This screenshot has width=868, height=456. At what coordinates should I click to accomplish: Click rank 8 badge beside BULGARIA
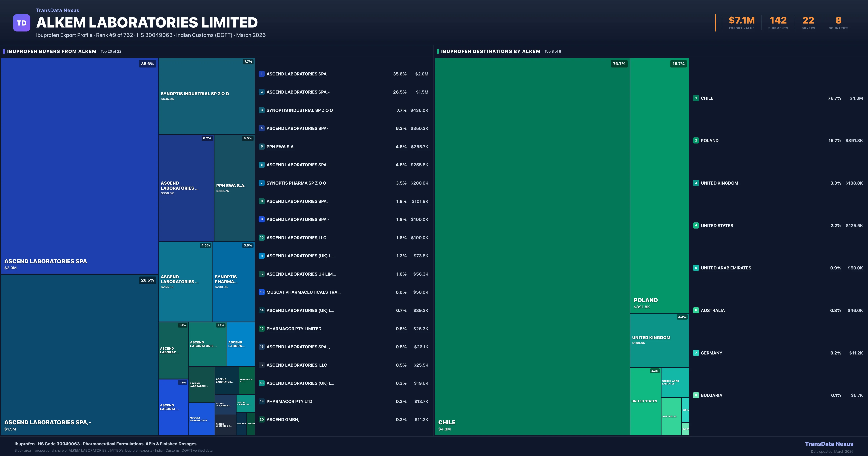point(696,395)
